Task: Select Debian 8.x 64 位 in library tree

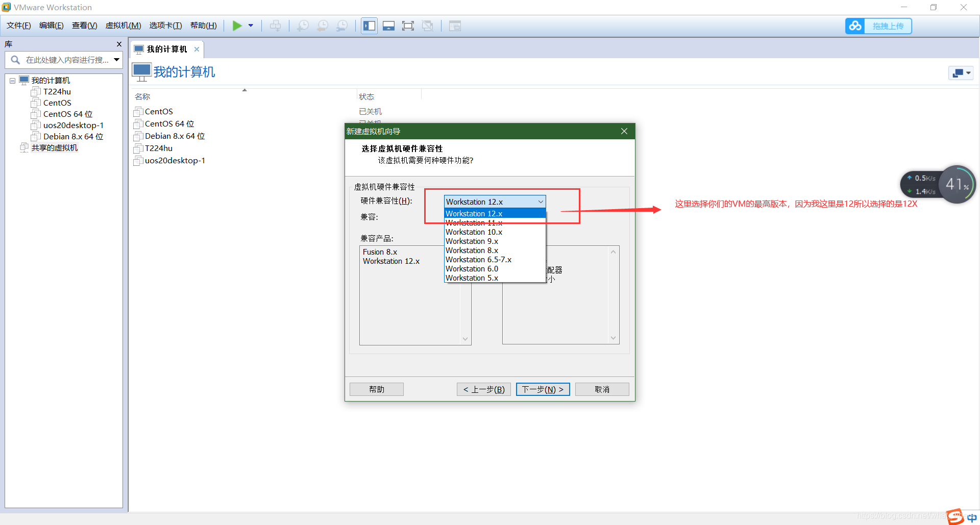Action: click(73, 137)
